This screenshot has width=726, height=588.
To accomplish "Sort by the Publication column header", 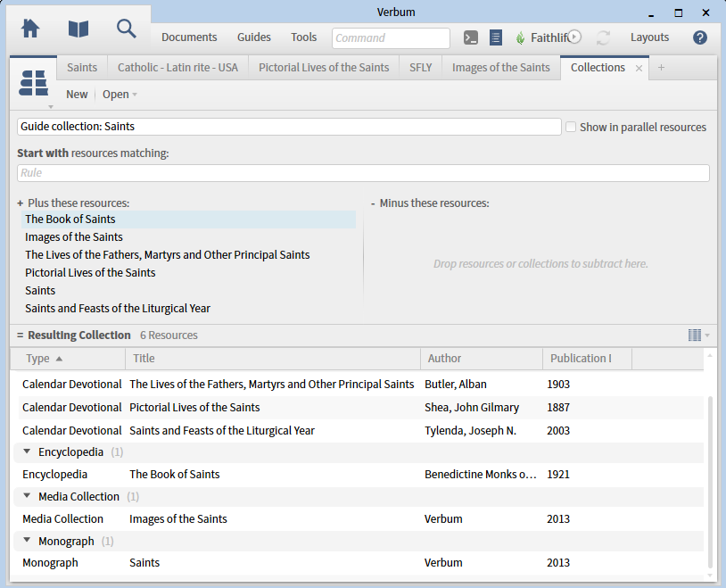I will click(587, 358).
